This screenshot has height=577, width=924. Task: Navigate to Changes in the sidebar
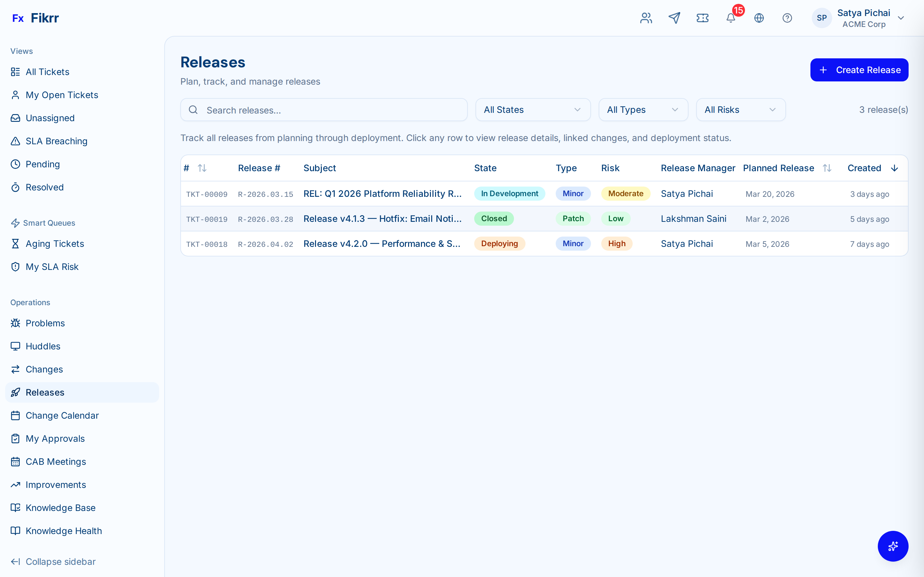click(x=44, y=369)
